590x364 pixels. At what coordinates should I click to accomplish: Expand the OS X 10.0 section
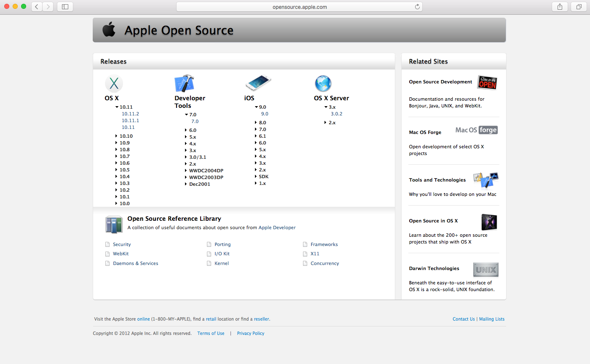[116, 203]
